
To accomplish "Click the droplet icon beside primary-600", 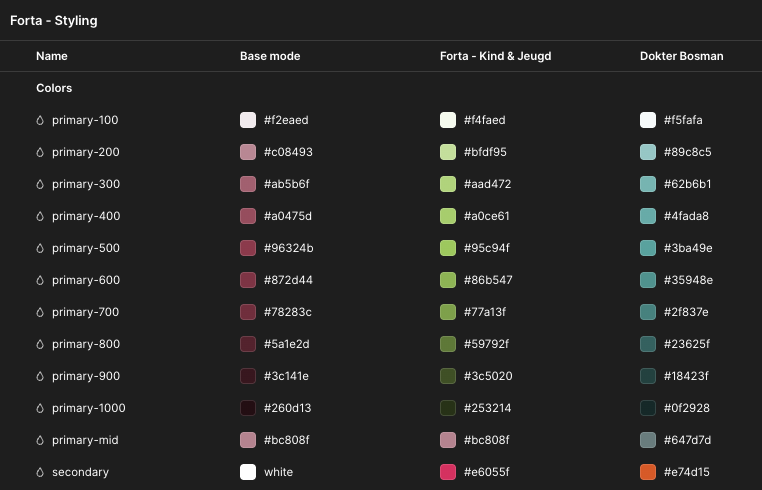I will 40,280.
